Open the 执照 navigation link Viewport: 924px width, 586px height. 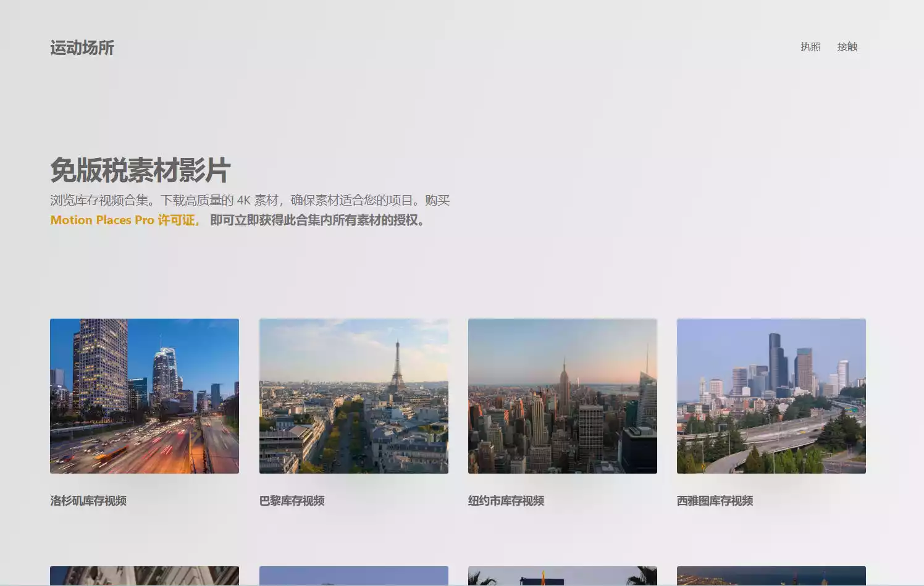click(810, 47)
